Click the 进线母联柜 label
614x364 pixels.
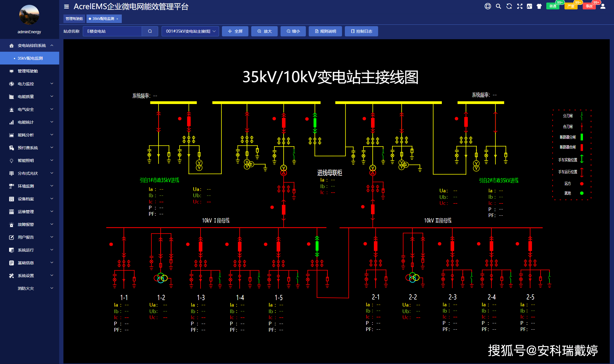click(329, 173)
